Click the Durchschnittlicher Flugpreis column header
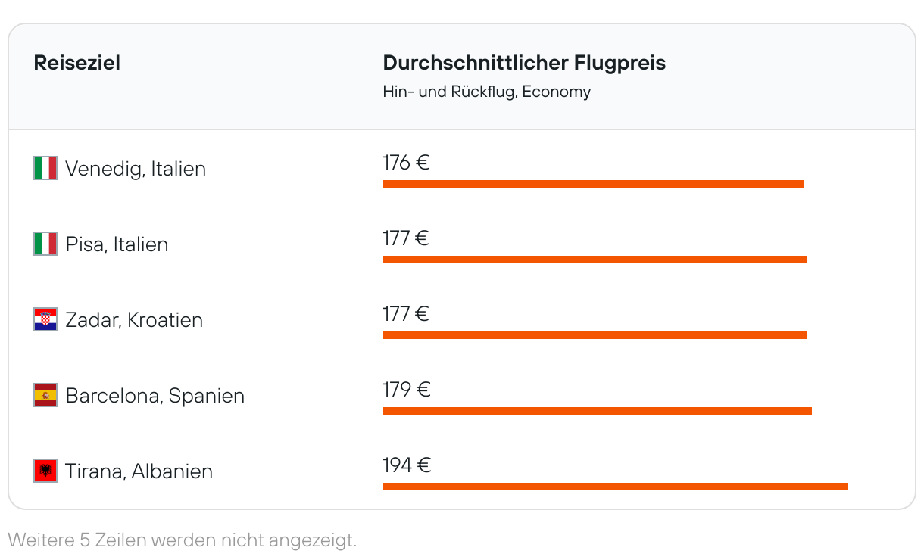 point(524,63)
